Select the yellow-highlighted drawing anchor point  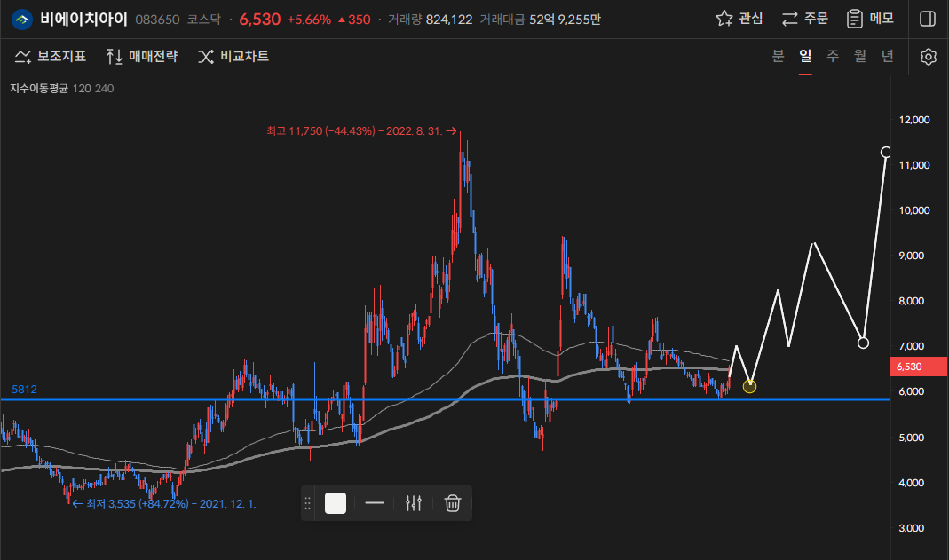[x=749, y=386]
